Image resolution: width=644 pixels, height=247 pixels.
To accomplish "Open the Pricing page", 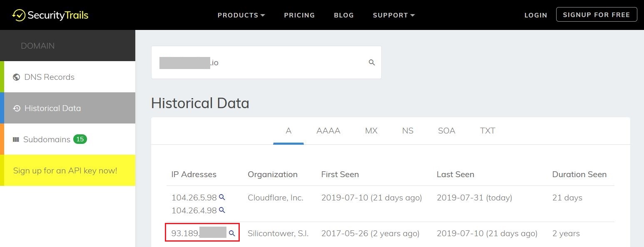I will (x=299, y=15).
